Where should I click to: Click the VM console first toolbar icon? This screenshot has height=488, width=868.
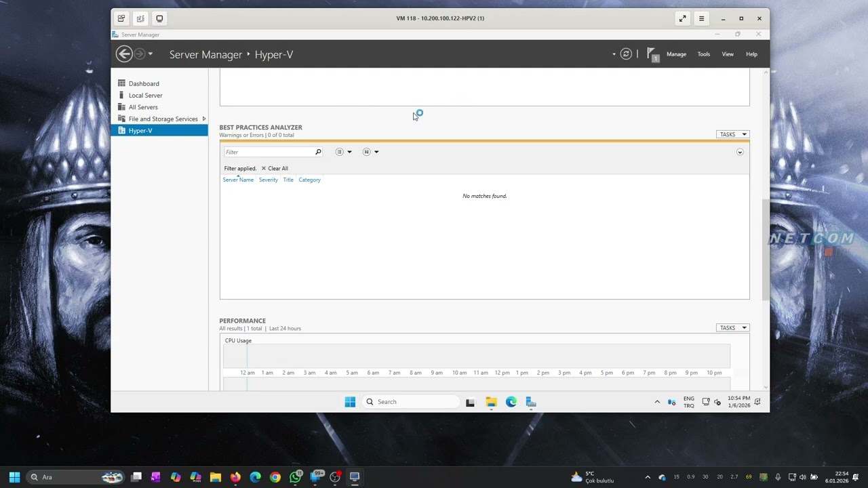(x=121, y=18)
